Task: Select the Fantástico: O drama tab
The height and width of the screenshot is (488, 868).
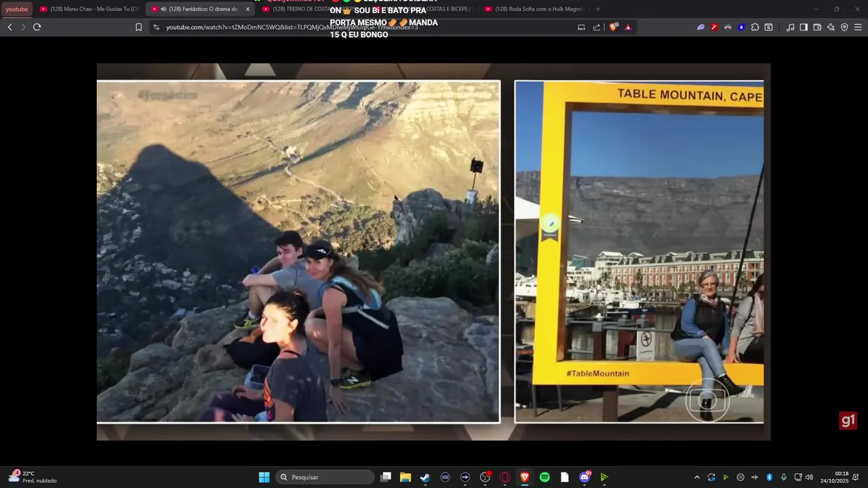Action: [x=201, y=9]
